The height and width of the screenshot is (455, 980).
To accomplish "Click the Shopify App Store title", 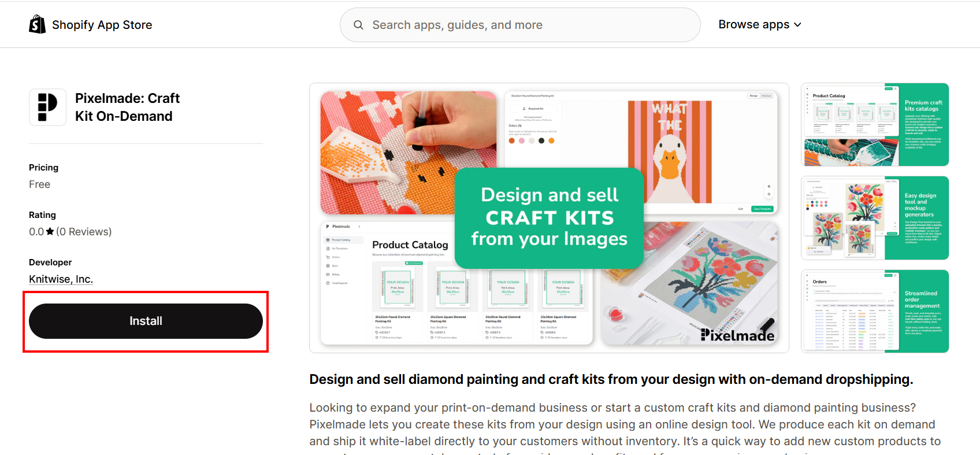I will [102, 25].
